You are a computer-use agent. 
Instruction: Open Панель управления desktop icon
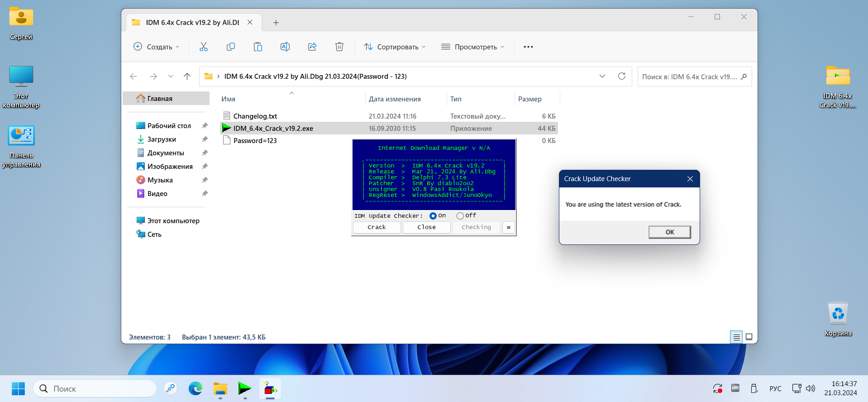click(21, 147)
